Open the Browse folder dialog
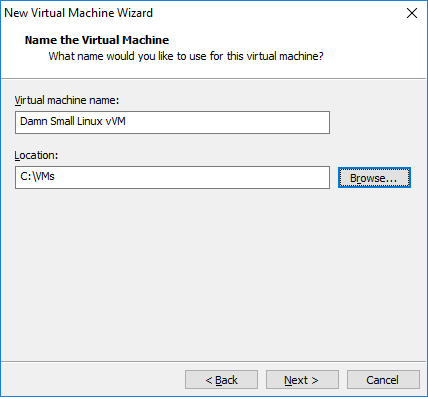 pyautogui.click(x=374, y=178)
